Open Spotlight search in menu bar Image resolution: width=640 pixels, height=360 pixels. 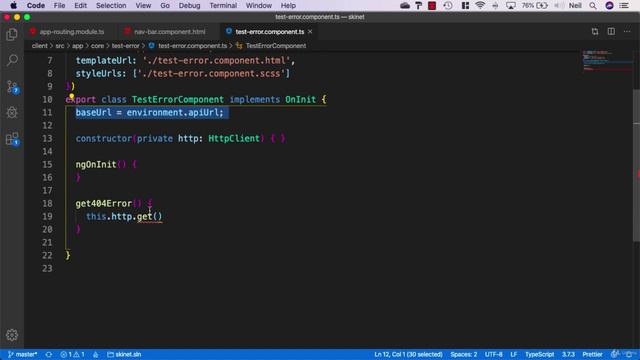click(593, 6)
